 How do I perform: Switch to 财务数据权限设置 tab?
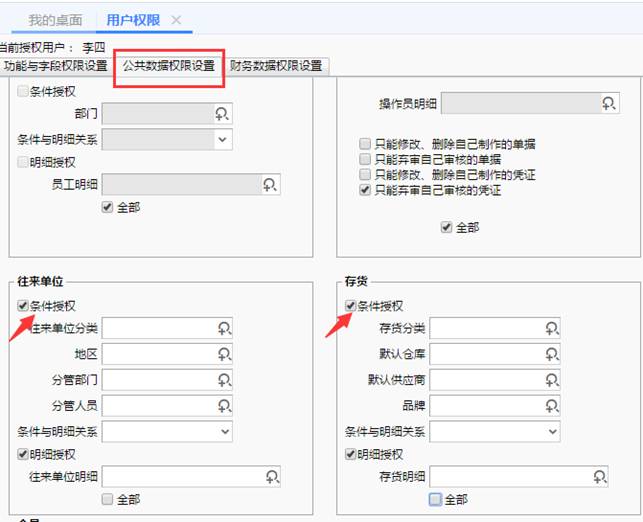pyautogui.click(x=276, y=66)
